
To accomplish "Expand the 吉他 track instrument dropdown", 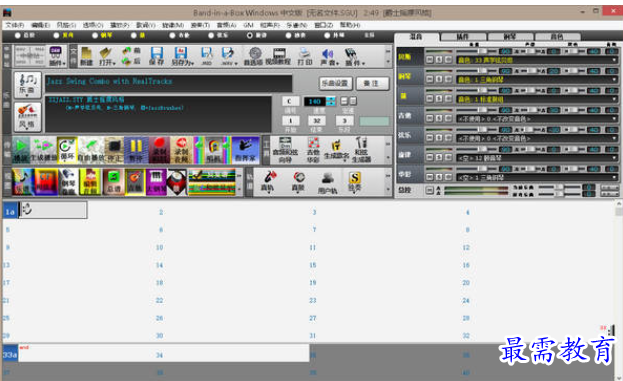I will pos(614,118).
